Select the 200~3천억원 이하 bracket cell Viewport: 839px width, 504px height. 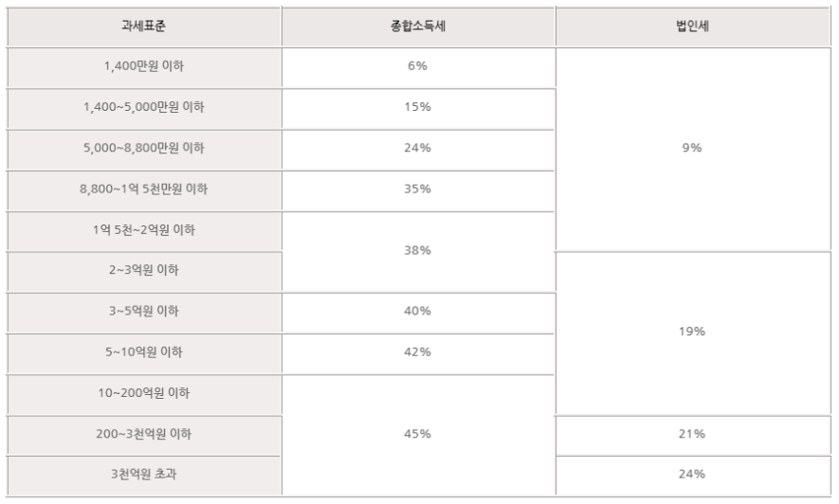(x=144, y=434)
